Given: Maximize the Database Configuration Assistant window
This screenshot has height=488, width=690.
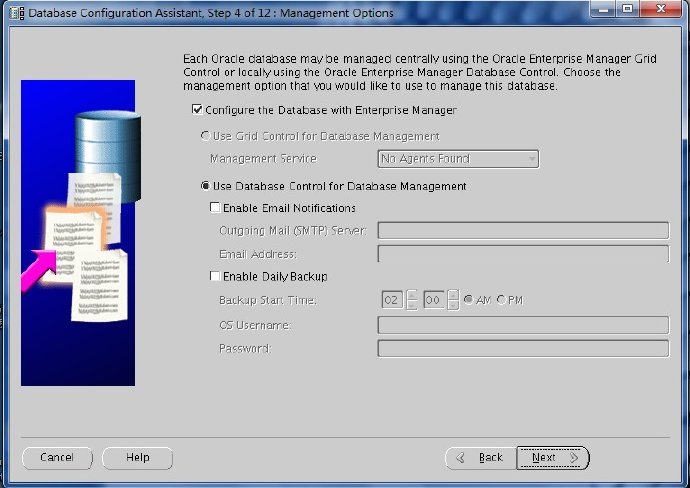Looking at the screenshot, I should [628, 9].
